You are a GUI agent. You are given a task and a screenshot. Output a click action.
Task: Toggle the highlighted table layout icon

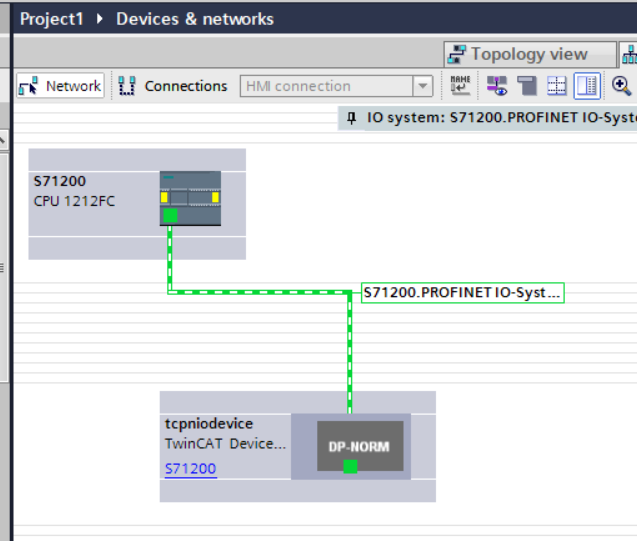[587, 86]
